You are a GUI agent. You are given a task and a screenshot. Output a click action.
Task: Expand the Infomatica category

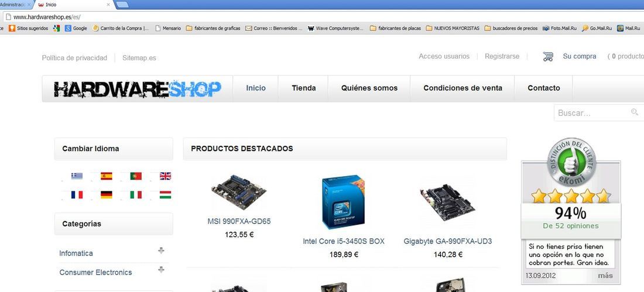point(161,250)
